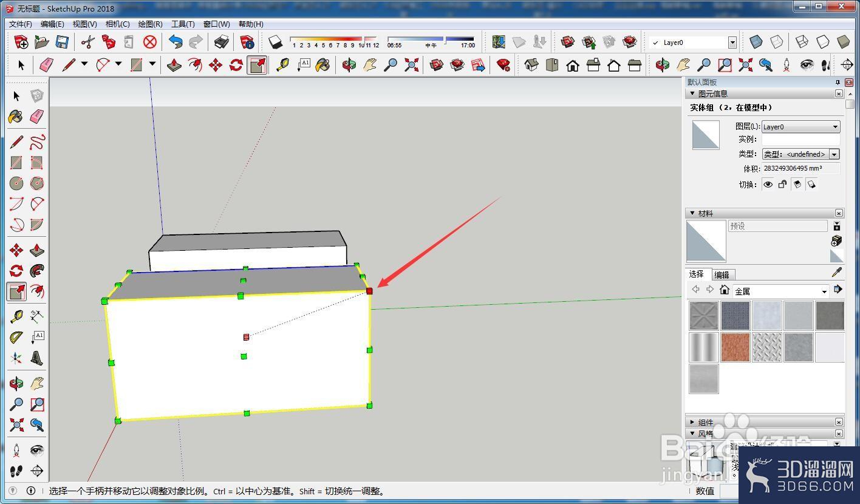The height and width of the screenshot is (504, 860).
Task: Open the 编辑(E) menu
Action: tap(52, 24)
